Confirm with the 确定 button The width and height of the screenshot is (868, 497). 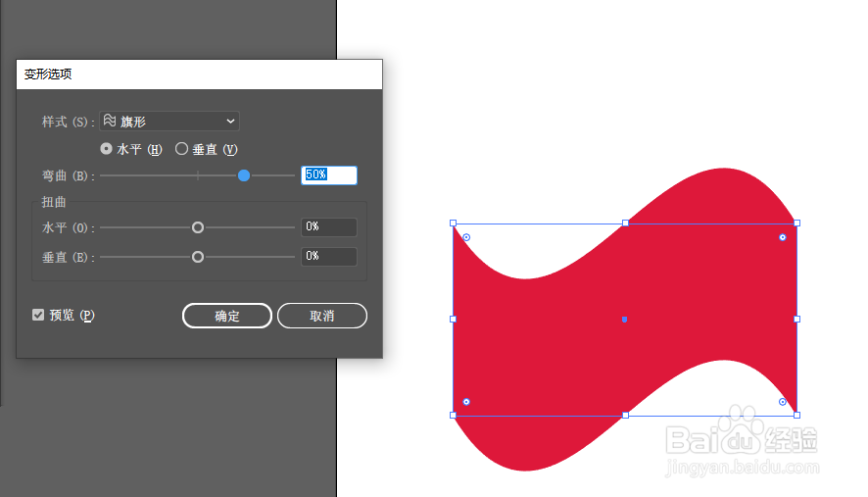click(227, 316)
